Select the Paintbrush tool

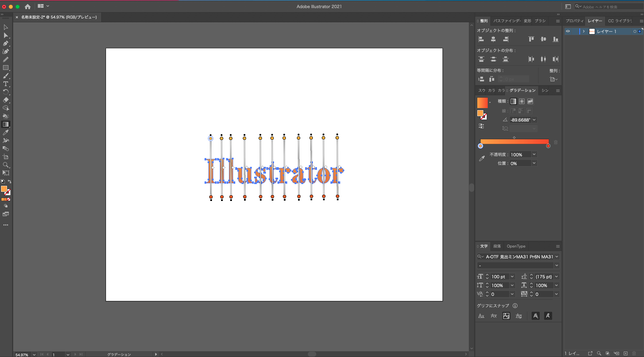(6, 76)
